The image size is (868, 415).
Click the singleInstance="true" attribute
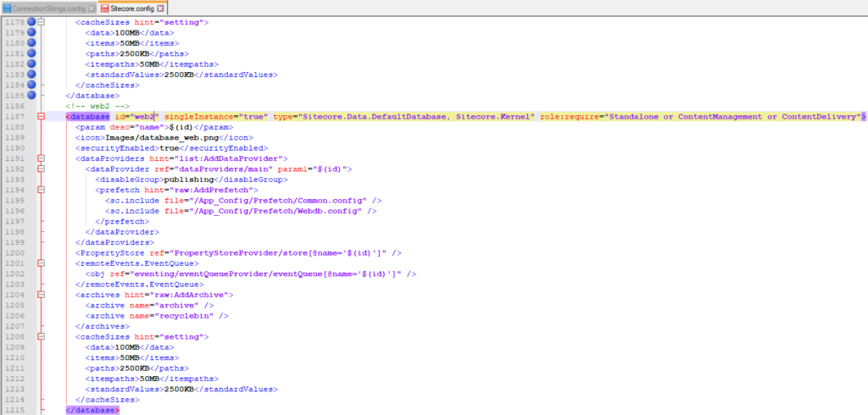click(216, 117)
